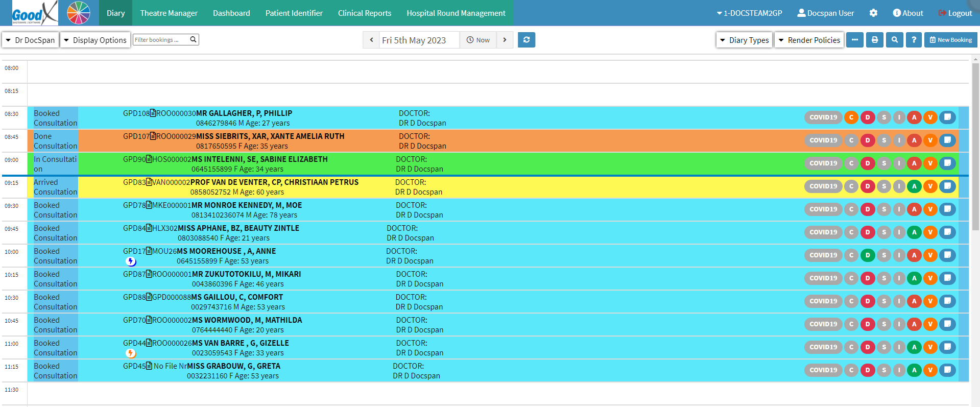Click the refresh diary icon button
The width and height of the screenshot is (980, 407).
tap(527, 40)
